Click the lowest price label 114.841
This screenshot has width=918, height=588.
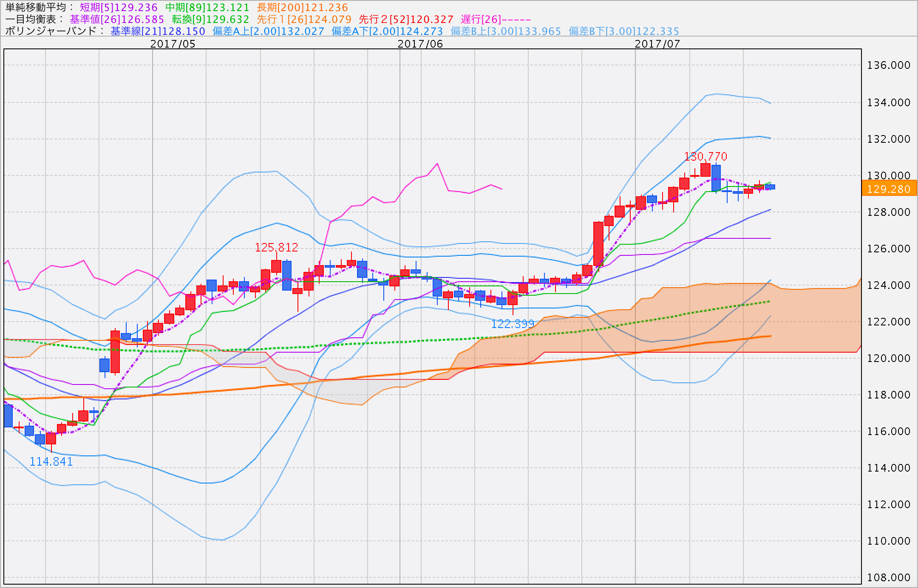pos(51,461)
